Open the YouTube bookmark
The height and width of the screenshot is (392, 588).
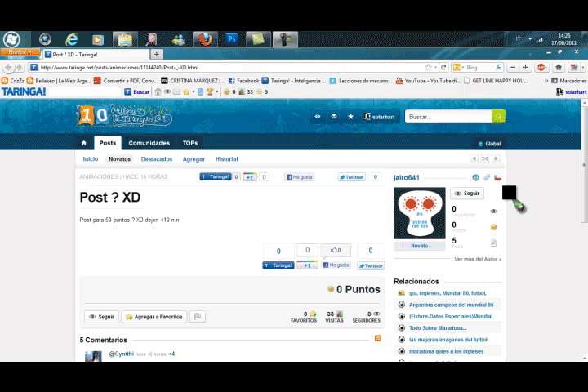pyautogui.click(x=428, y=81)
